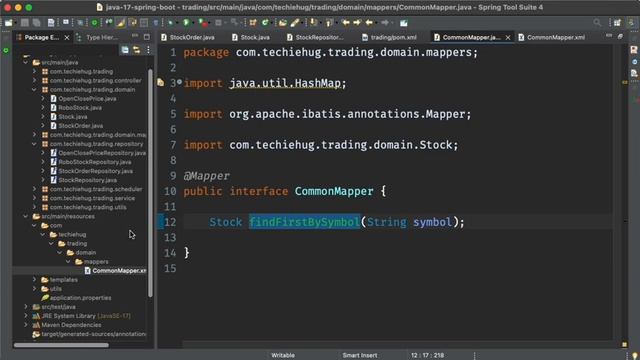Click the Run with stop (red) toolbar icon
The image size is (640, 360).
[203, 23]
